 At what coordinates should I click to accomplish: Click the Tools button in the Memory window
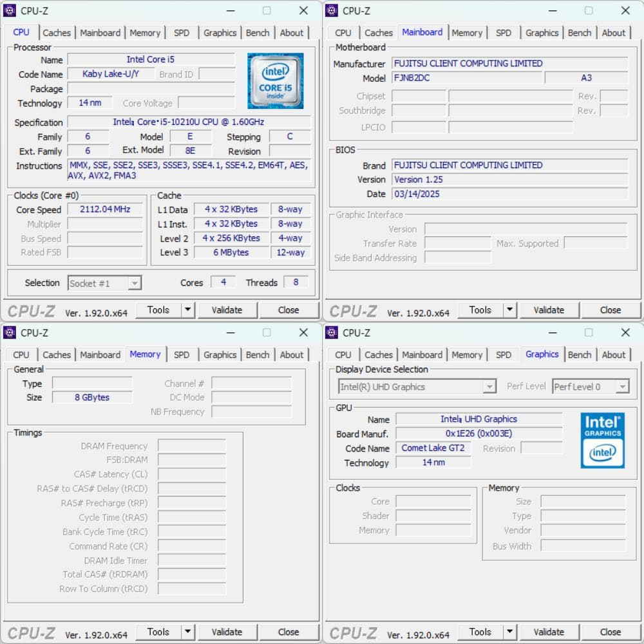pos(158,632)
